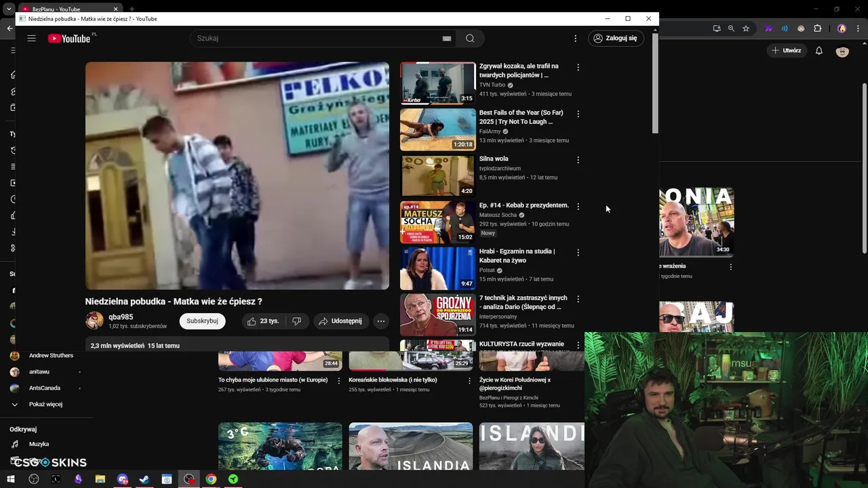Open the blue sound-wave extension icon
This screenshot has width=868, height=488.
(785, 28)
